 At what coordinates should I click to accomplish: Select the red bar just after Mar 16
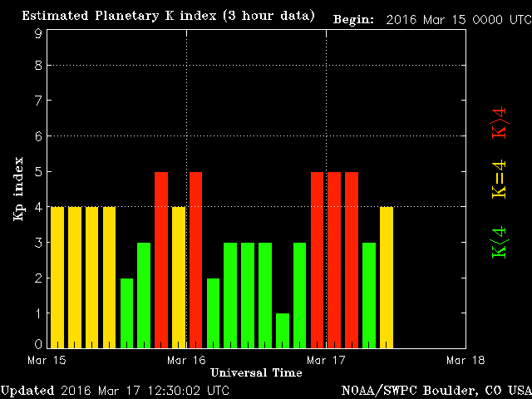point(195,259)
